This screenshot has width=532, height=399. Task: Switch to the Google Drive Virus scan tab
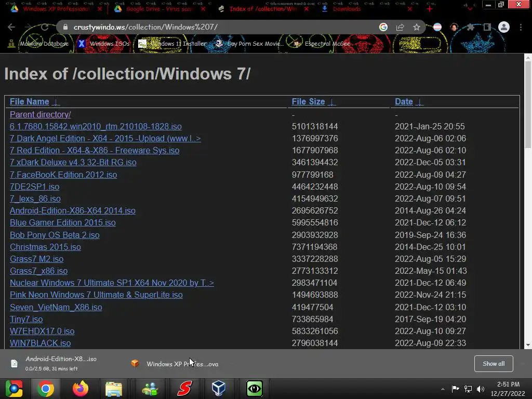point(159,9)
